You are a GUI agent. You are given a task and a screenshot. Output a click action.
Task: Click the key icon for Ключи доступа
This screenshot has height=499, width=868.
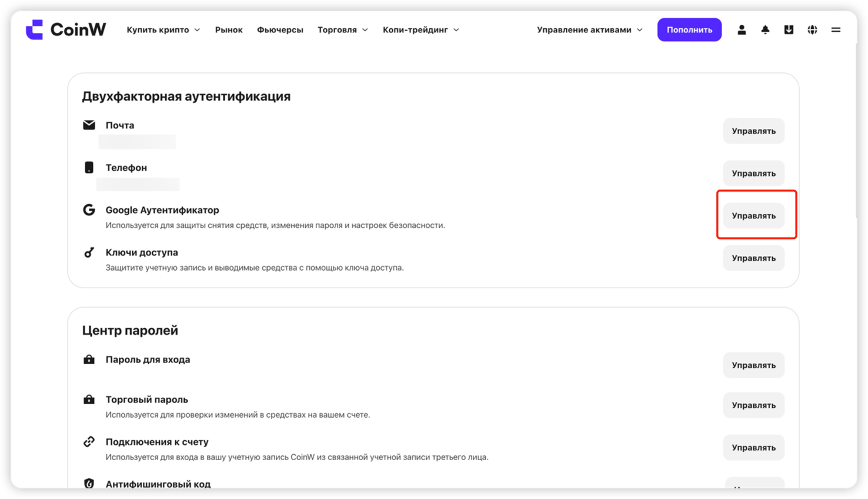89,252
